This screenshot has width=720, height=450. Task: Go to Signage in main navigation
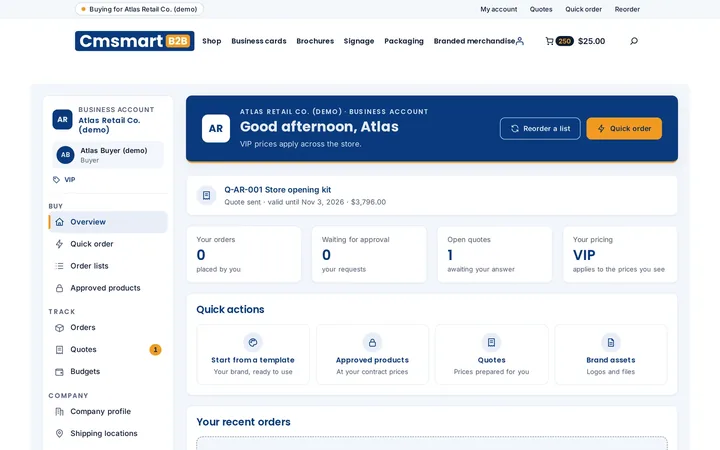359,41
